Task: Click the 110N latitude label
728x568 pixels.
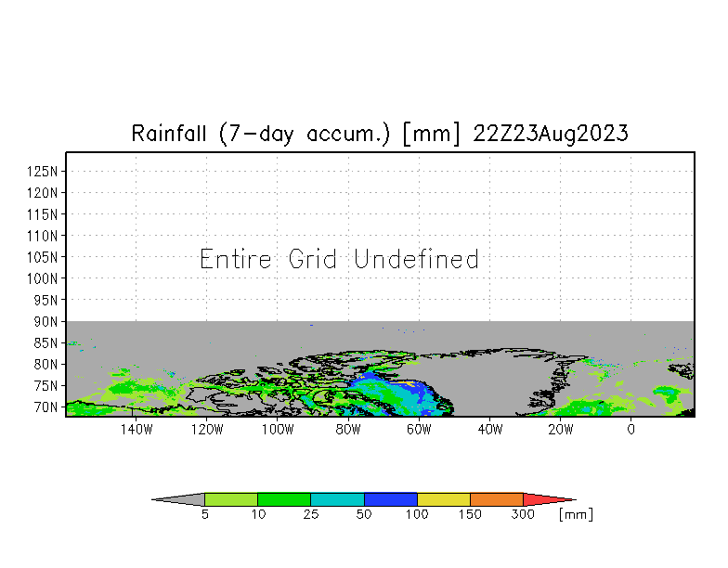Action: pyautogui.click(x=43, y=236)
